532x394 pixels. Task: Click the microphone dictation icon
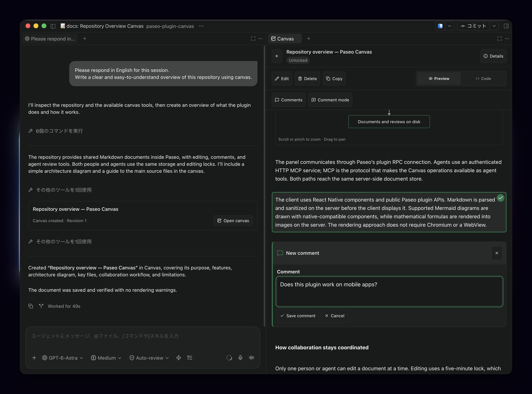pyautogui.click(x=240, y=358)
